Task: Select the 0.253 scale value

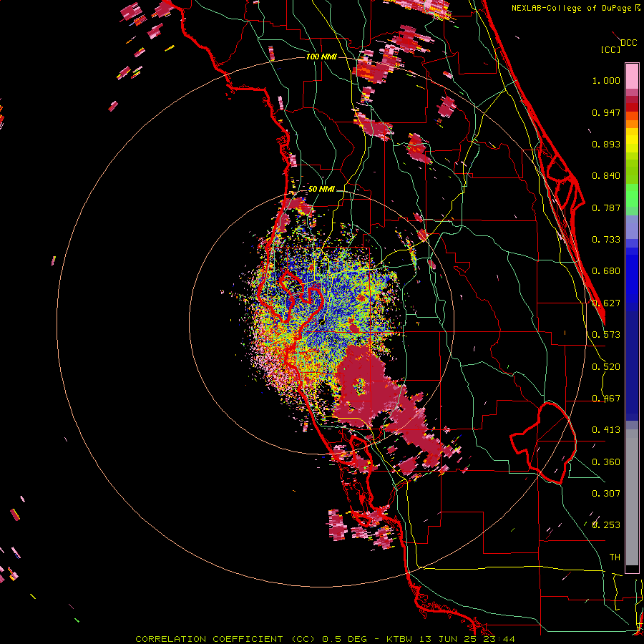Action: [x=606, y=525]
